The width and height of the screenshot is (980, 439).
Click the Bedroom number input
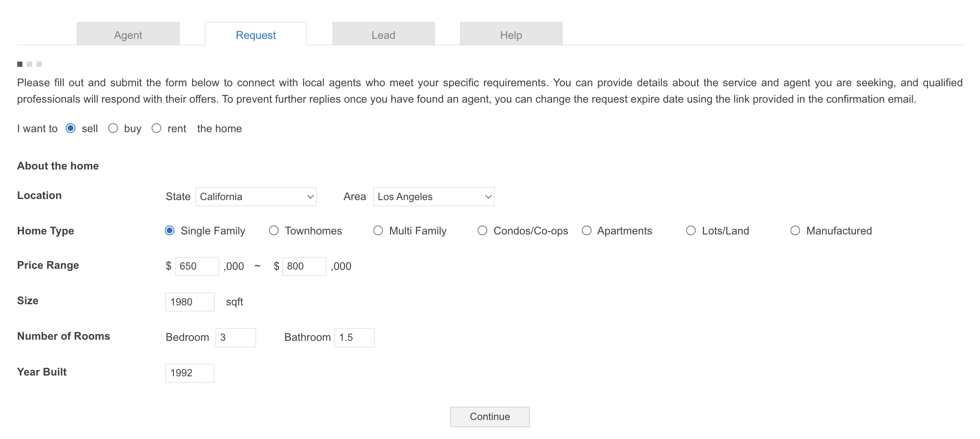(235, 338)
